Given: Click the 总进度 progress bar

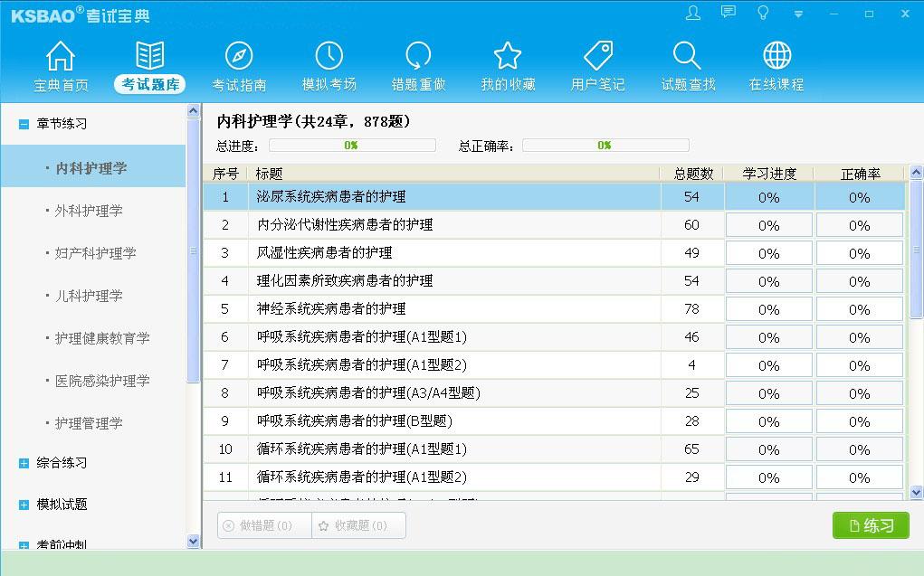Looking at the screenshot, I should click(x=352, y=145).
